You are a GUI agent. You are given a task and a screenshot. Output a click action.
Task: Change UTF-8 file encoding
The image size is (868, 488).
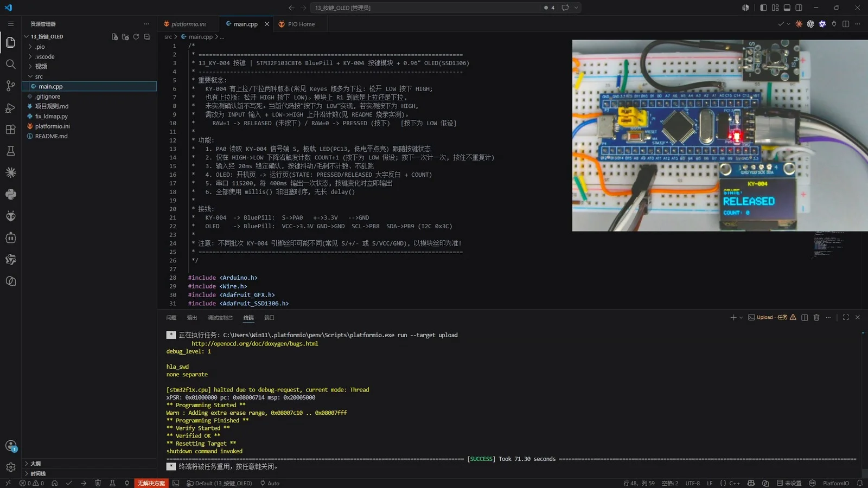[693, 483]
